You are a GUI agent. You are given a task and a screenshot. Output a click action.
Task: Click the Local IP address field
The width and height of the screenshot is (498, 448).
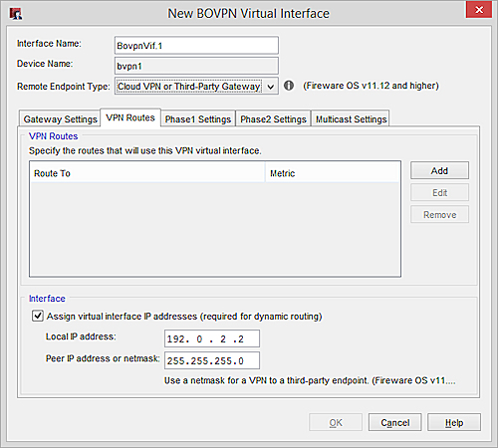[x=212, y=338]
